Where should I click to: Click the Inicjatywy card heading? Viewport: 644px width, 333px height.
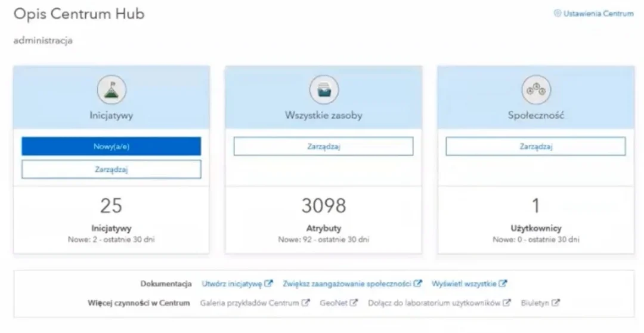coord(112,116)
